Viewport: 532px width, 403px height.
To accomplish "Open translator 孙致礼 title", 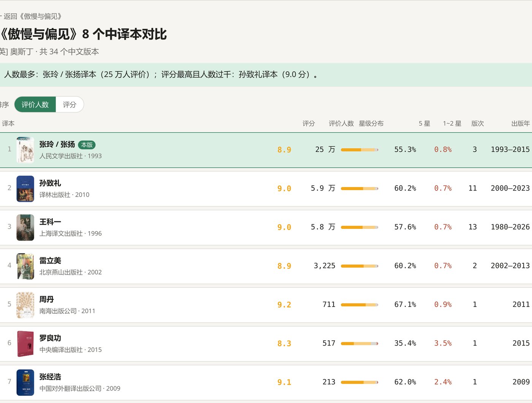I will pyautogui.click(x=50, y=183).
